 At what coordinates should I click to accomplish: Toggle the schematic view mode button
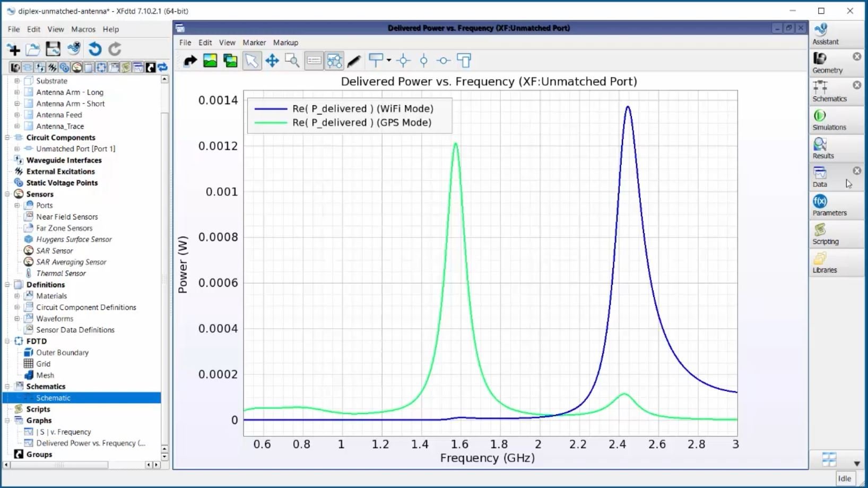click(x=334, y=61)
